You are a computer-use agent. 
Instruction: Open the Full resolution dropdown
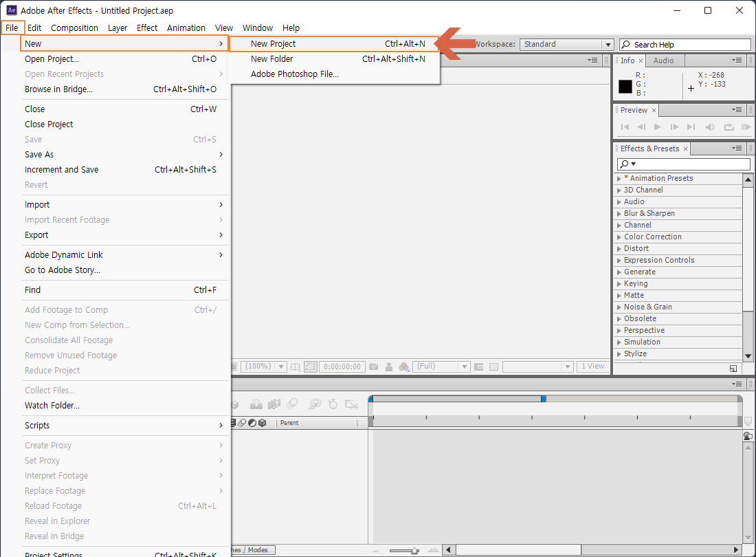point(442,367)
